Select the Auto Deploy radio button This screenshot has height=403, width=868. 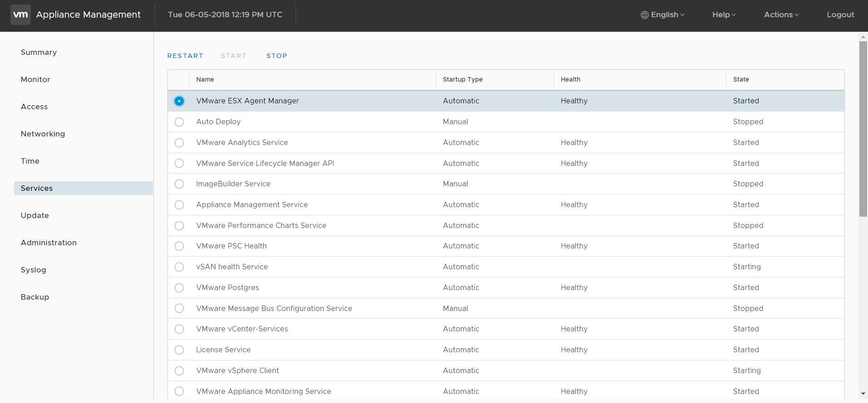[179, 122]
